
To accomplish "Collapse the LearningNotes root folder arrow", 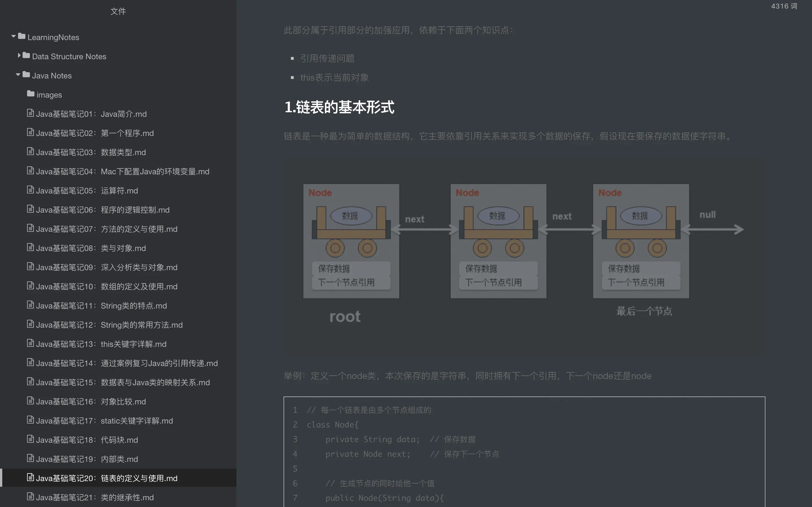I will (x=14, y=36).
